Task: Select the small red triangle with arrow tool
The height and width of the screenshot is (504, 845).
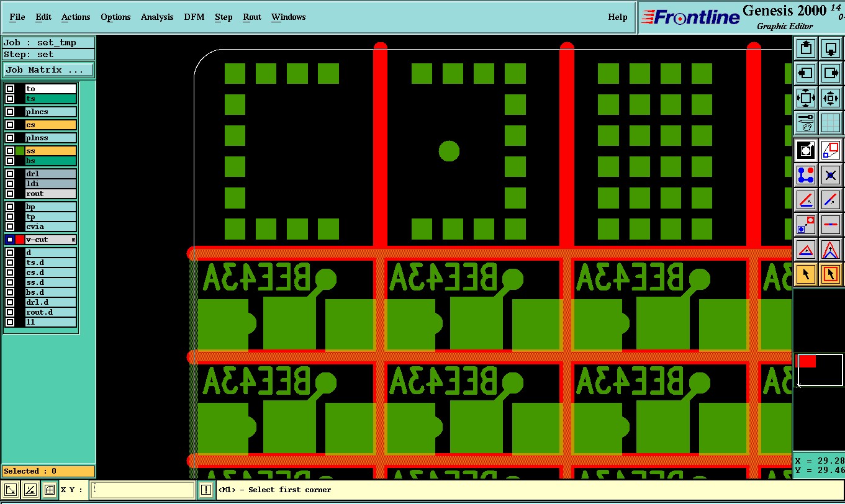Action: (806, 250)
